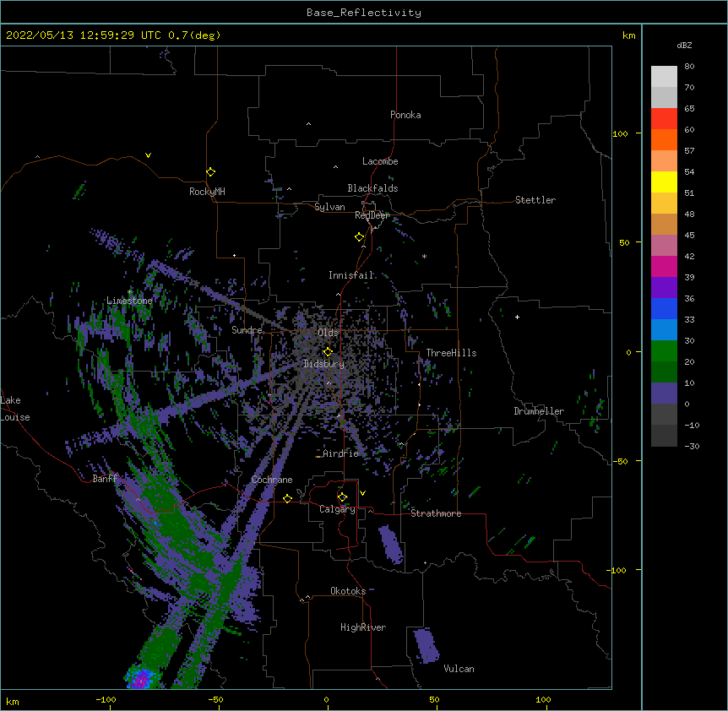The image size is (728, 711).
Task: Select the Olds label
Action: coord(328,333)
